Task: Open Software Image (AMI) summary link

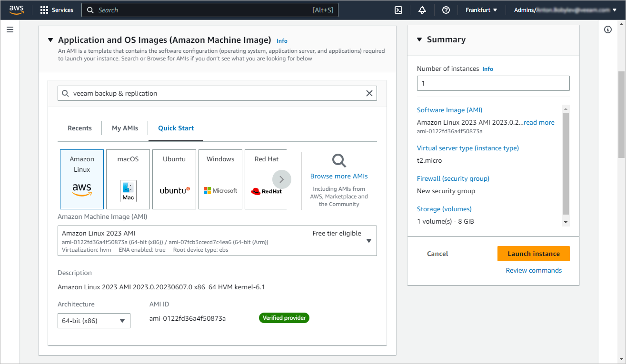Action: coord(449,110)
